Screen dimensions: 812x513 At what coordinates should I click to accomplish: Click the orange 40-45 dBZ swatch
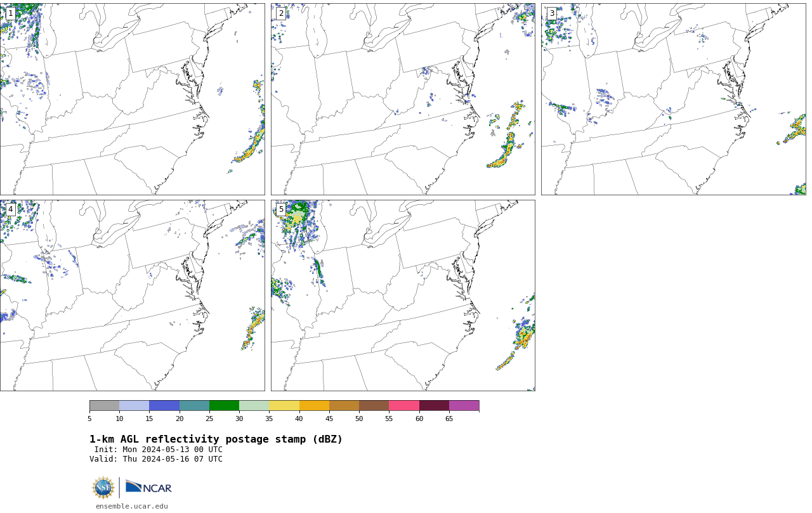314,406
